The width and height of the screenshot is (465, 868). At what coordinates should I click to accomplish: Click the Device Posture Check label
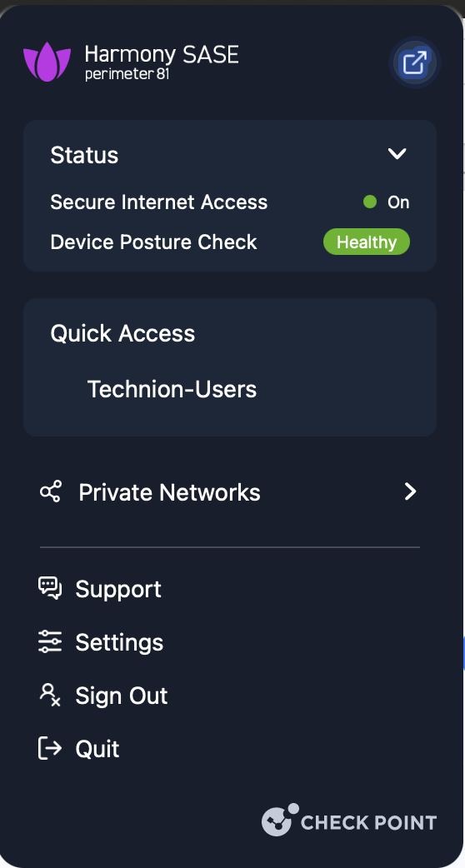pyautogui.click(x=154, y=242)
